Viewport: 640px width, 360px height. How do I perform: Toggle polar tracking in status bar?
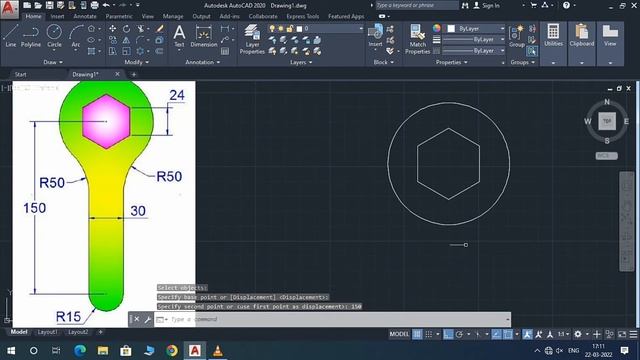[x=459, y=334]
